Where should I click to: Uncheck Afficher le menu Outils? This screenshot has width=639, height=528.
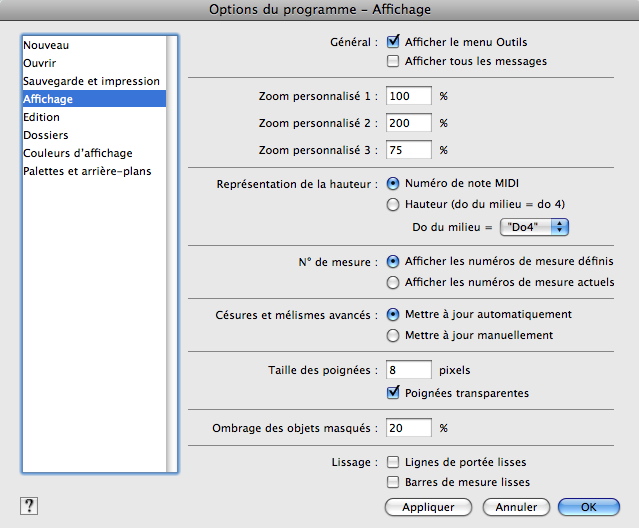coord(393,41)
